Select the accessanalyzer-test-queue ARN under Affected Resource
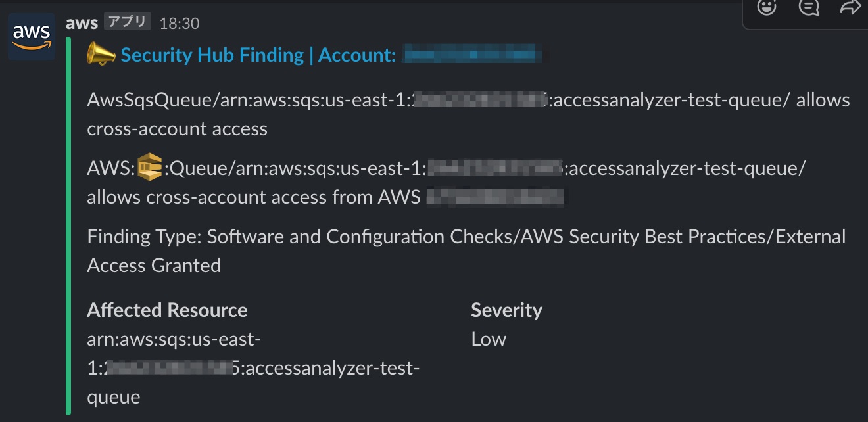Image resolution: width=868 pixels, height=422 pixels. [253, 368]
